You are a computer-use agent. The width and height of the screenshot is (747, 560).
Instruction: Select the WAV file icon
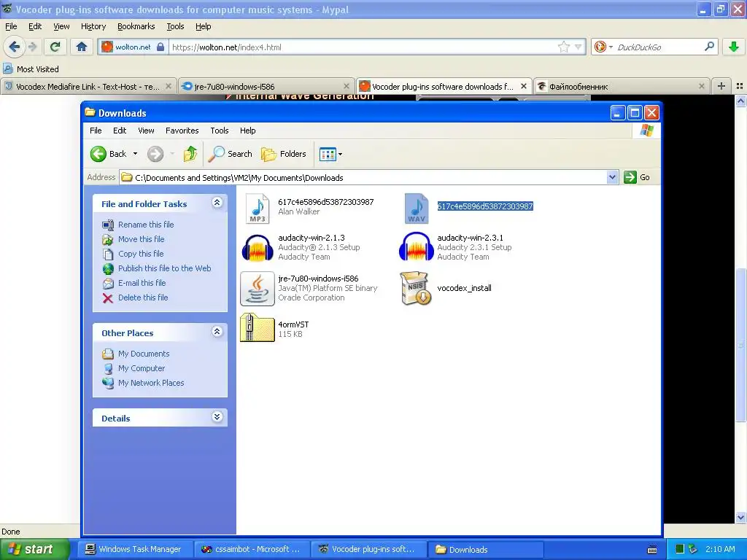pyautogui.click(x=417, y=208)
